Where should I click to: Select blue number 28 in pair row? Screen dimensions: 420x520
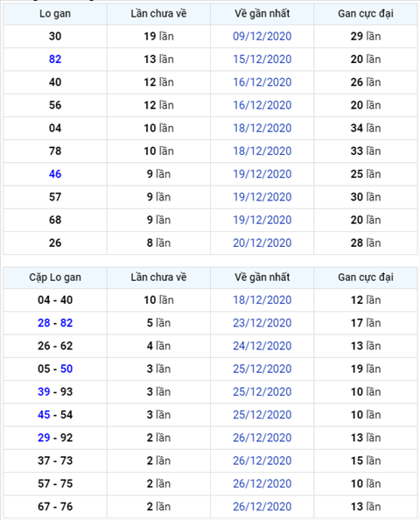44,323
